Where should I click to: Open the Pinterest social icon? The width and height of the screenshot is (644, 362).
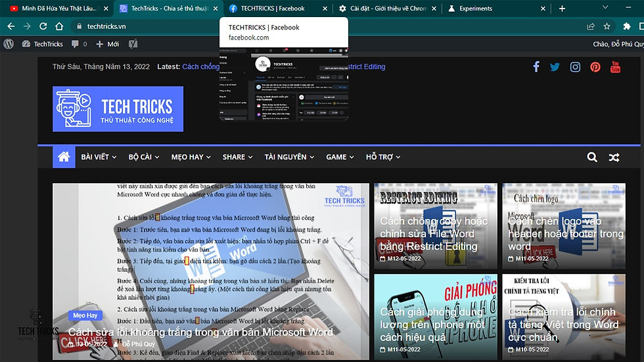595,67
